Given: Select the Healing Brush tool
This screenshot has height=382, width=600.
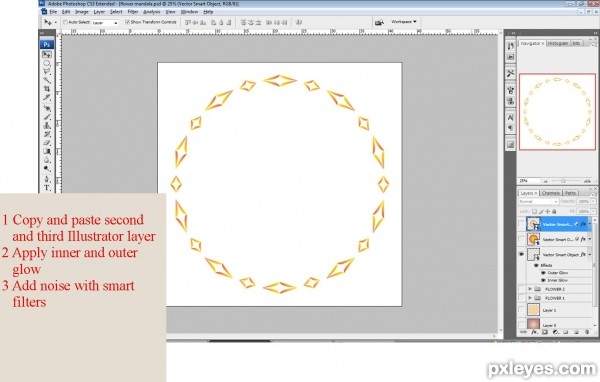Looking at the screenshot, I should (47, 108).
